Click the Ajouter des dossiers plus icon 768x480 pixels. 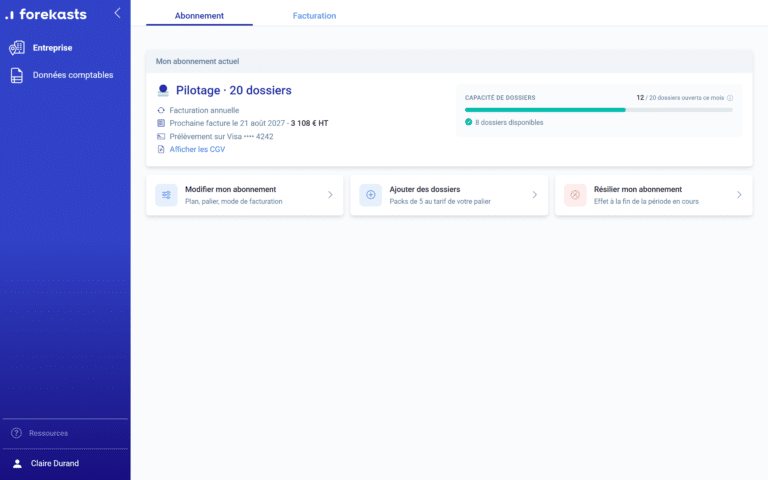(371, 195)
